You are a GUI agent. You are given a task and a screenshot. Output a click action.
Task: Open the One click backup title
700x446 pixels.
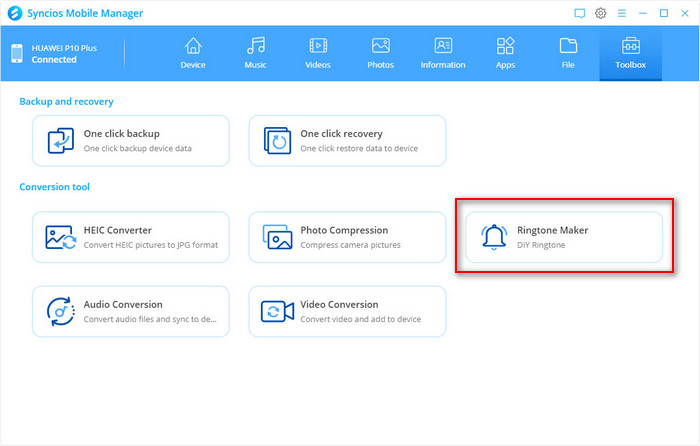coord(121,133)
